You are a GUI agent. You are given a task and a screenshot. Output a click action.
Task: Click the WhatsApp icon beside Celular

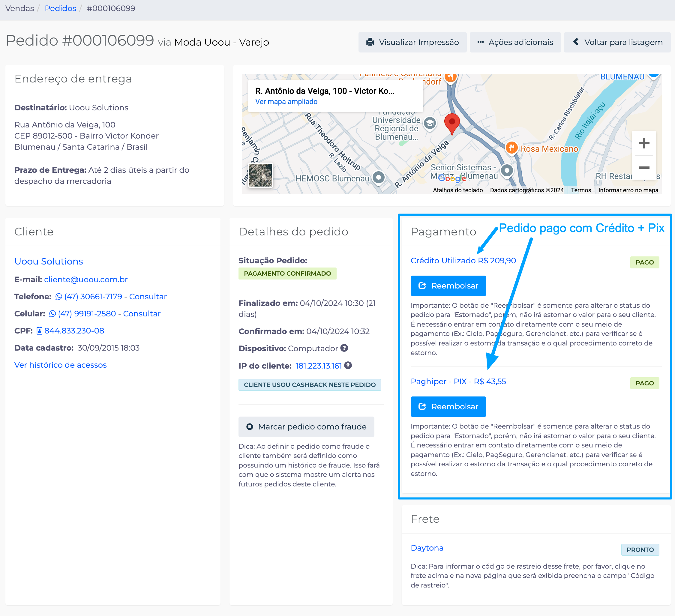[x=52, y=314]
